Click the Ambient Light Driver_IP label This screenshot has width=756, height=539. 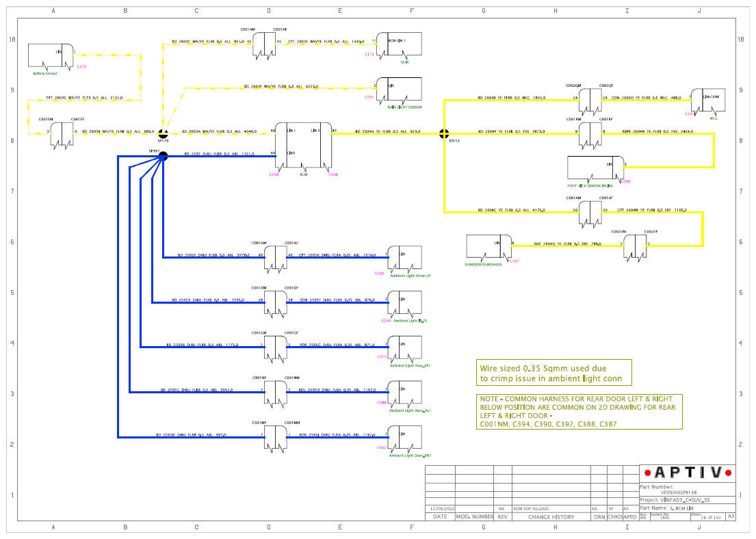click(x=410, y=276)
